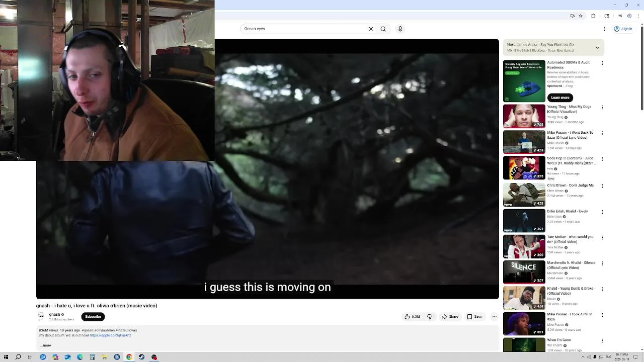The width and height of the screenshot is (644, 362).
Task: Play Khalid - Young Dumb & Broke
Action: 524,298
